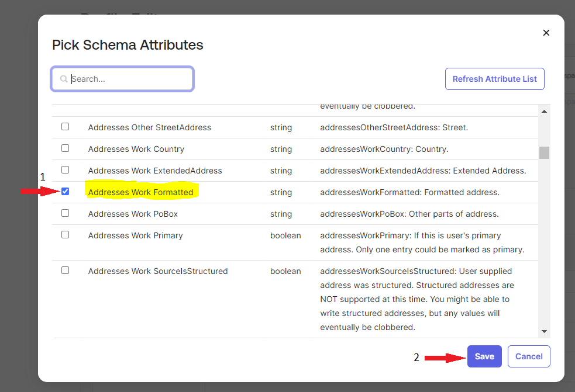Check Addresses Work Primary
The image size is (575, 392).
coord(65,234)
